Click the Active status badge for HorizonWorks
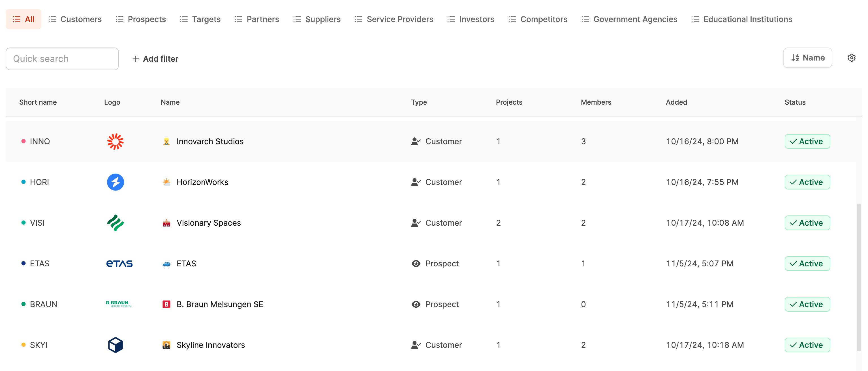868x371 pixels. click(807, 182)
